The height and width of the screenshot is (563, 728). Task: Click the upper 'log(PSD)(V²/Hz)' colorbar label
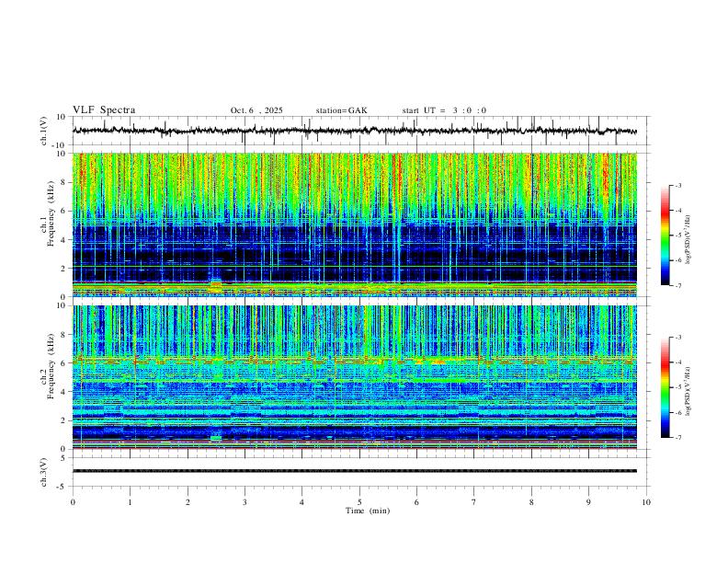688,240
